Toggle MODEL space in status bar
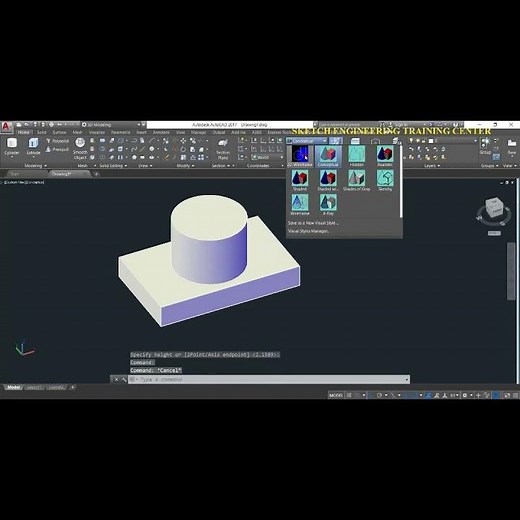 (335, 395)
